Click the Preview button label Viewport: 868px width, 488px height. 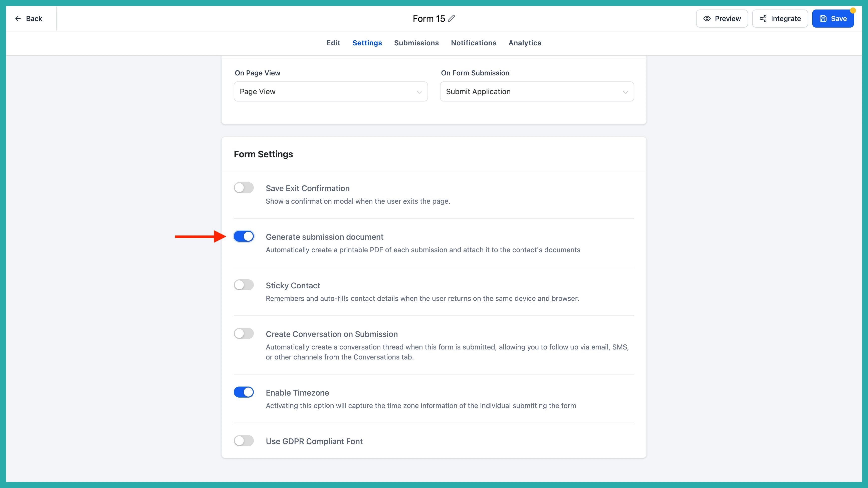click(x=728, y=19)
